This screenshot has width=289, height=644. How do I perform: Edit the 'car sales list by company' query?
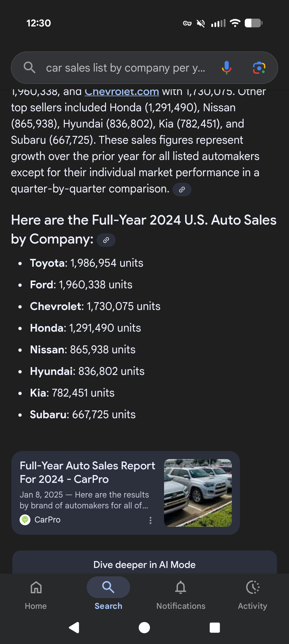coord(126,68)
